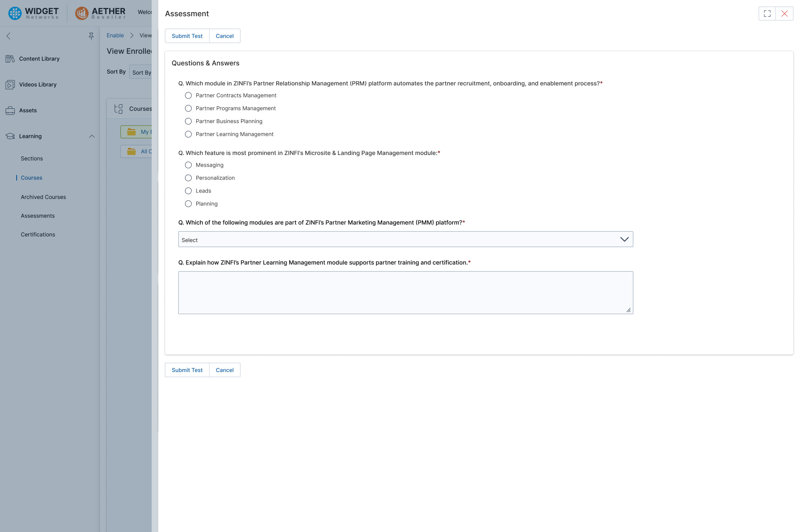The height and width of the screenshot is (532, 800).
Task: Choose Personalization for the Microsite question
Action: (x=188, y=178)
